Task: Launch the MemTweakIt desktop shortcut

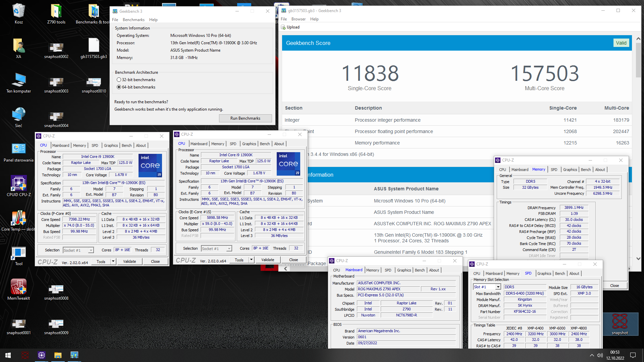Action: coord(18,290)
